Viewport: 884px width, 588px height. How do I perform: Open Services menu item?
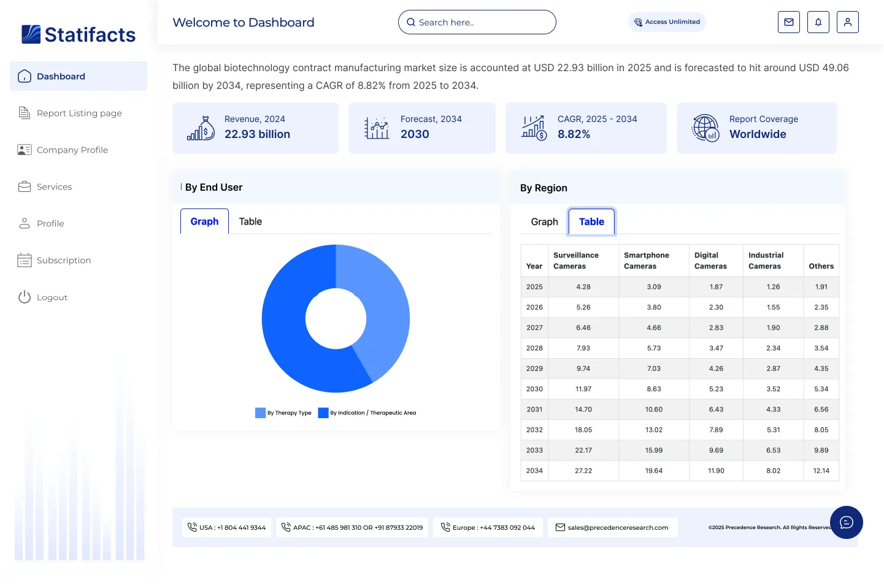79,186
